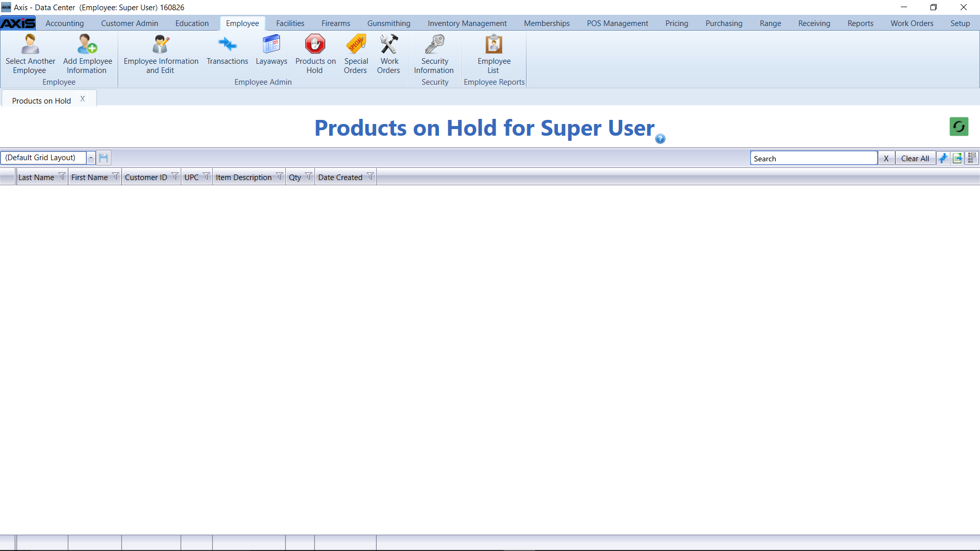
Task: Open the Facilities tab
Action: click(x=290, y=23)
